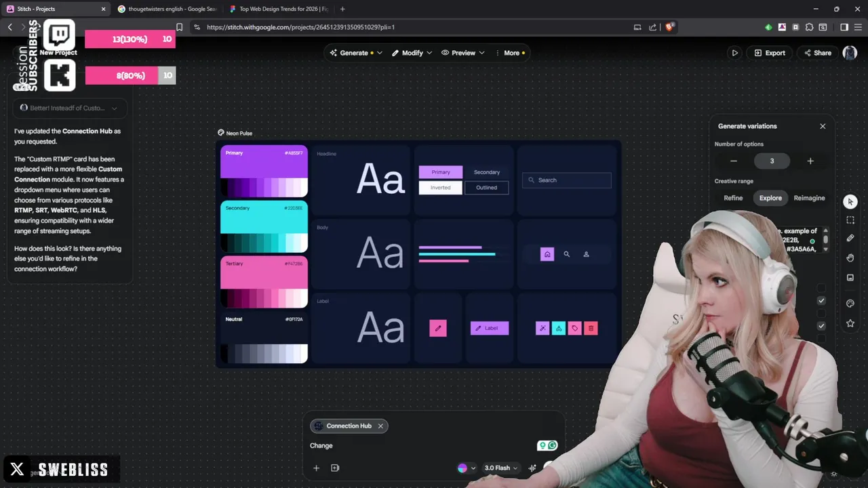The width and height of the screenshot is (868, 488).
Task: Expand the 3.0 Flash model selector
Action: click(x=500, y=468)
